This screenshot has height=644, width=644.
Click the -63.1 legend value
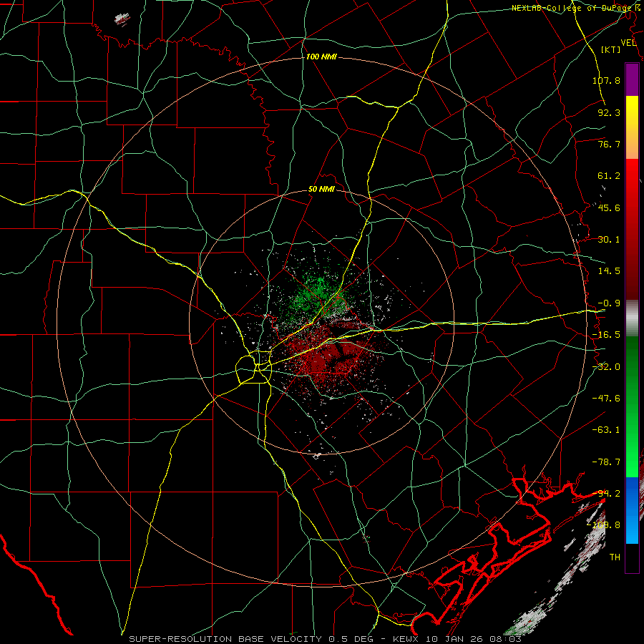[606, 430]
